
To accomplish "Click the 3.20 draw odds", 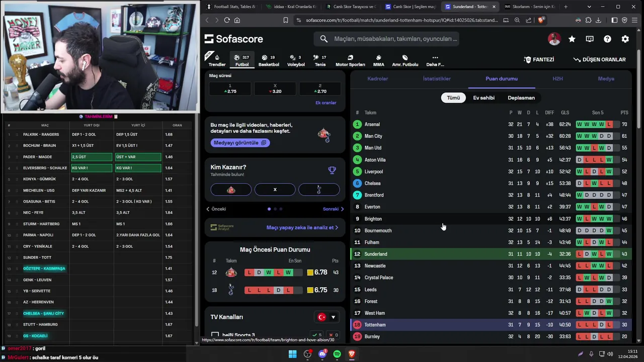I will pos(275,88).
